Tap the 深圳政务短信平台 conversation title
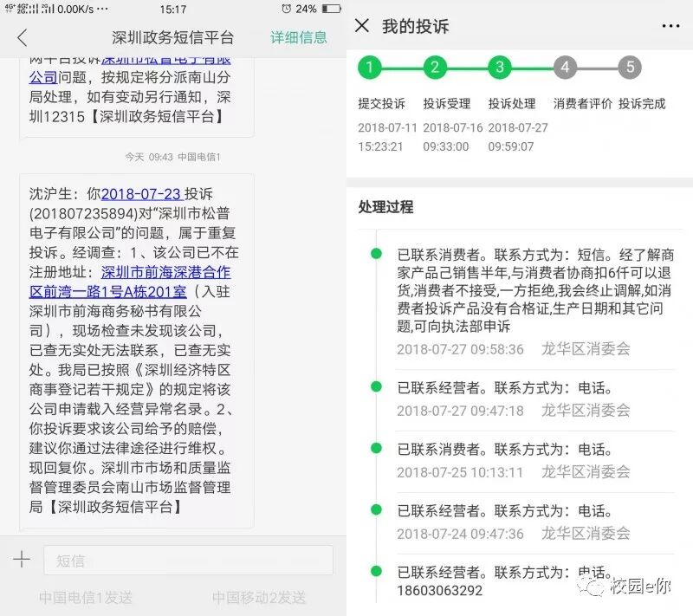The width and height of the screenshot is (693, 616). tap(172, 37)
